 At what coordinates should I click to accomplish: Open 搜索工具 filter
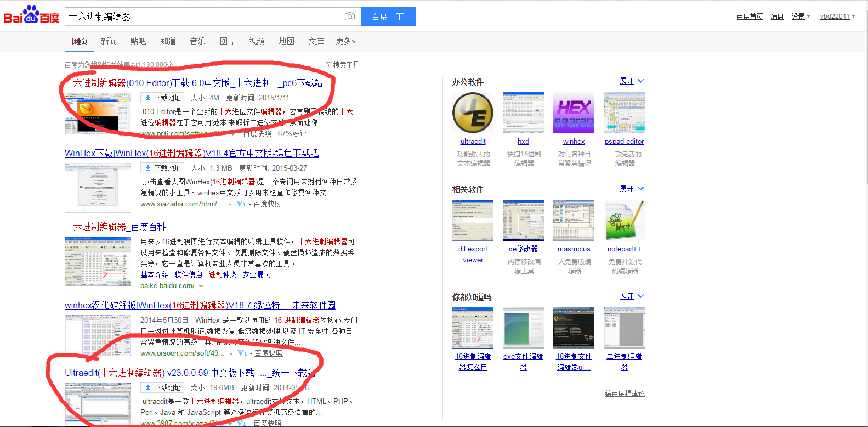[x=343, y=65]
